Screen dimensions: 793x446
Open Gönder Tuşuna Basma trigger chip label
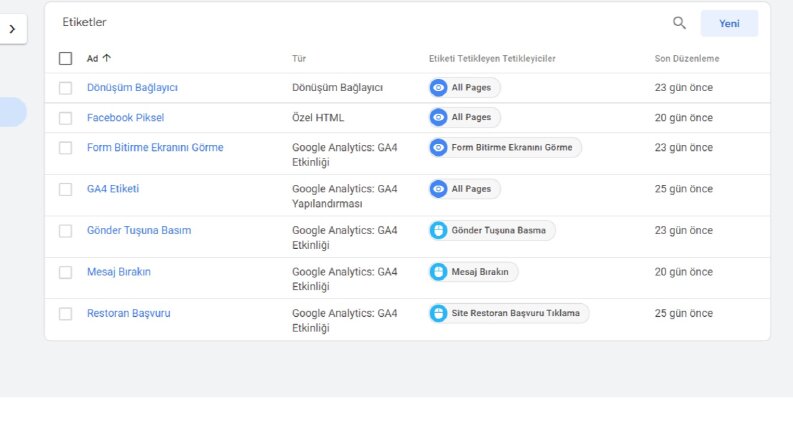point(499,230)
